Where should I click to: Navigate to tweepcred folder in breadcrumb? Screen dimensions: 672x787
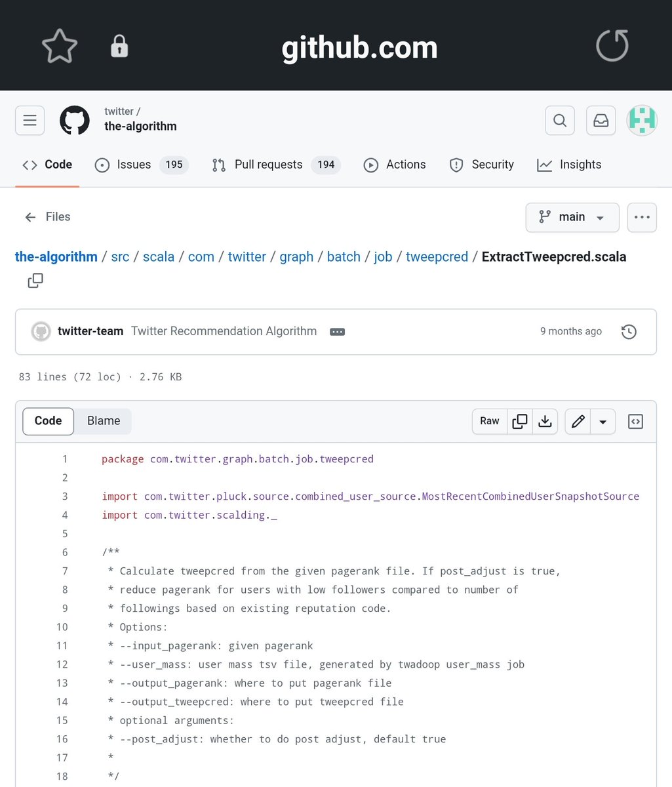click(437, 257)
